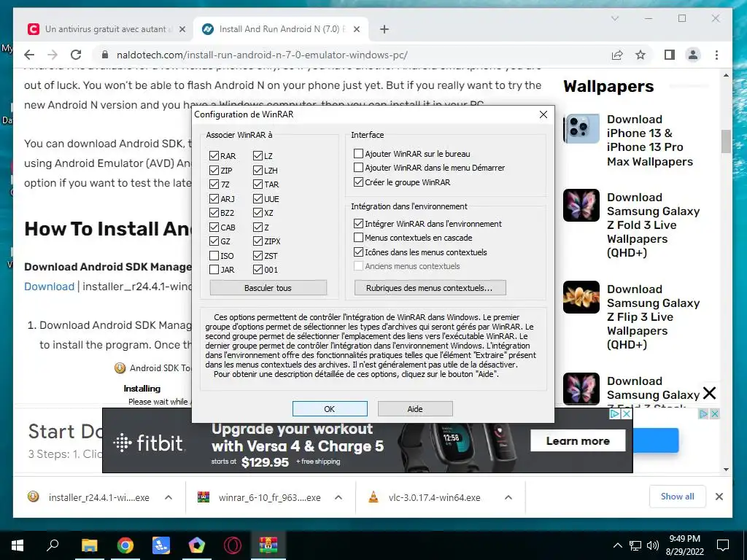Click the site lock icon in address bar
747x560 pixels.
(x=105, y=55)
